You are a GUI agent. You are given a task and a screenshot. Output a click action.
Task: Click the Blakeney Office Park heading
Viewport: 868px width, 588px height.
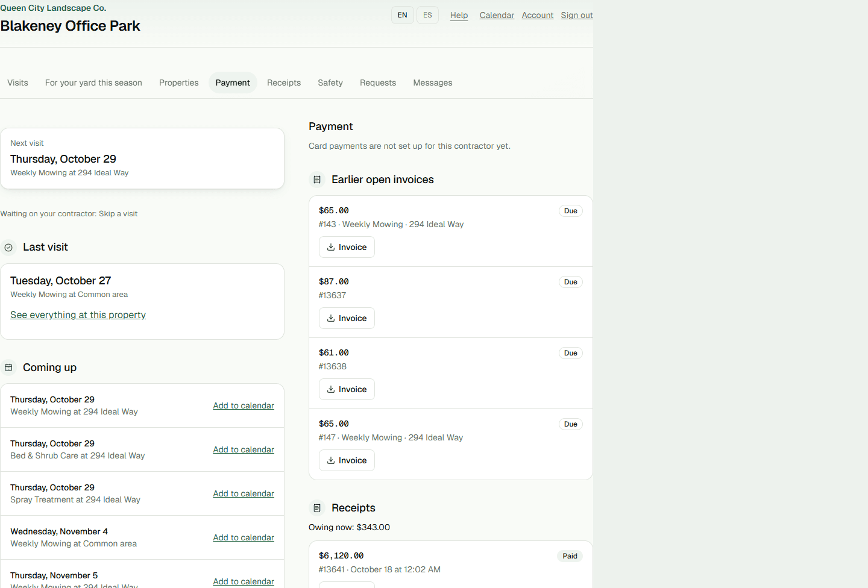point(70,26)
